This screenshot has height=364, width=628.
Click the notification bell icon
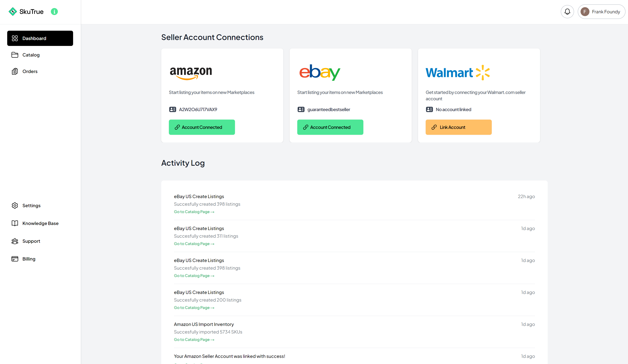(x=567, y=11)
